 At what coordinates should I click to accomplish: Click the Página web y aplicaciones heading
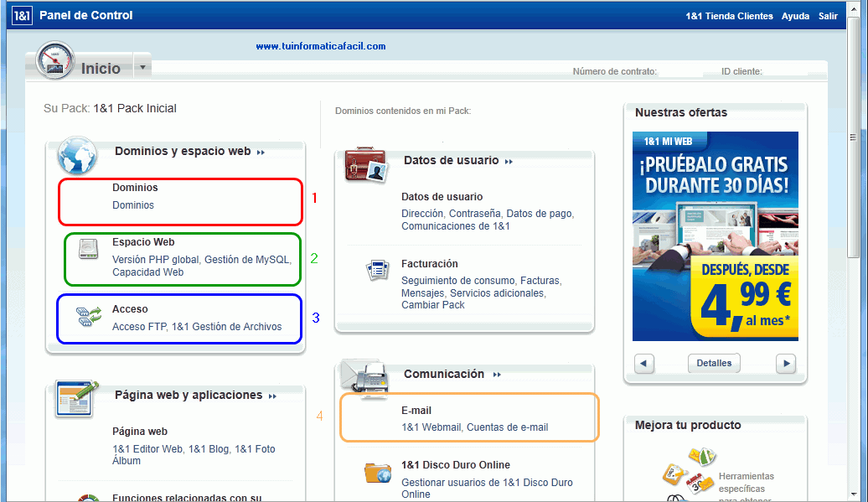click(189, 396)
